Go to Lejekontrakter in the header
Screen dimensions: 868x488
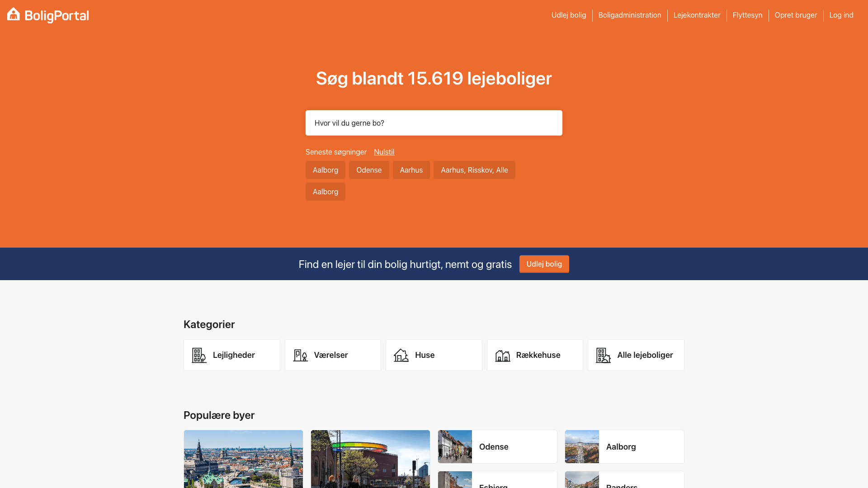coord(697,15)
